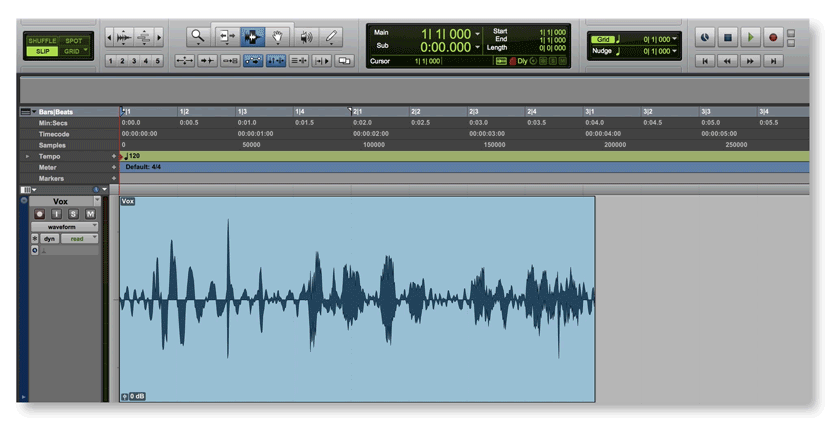Record-enable the Vox track
The height and width of the screenshot is (431, 840).
tap(39, 214)
